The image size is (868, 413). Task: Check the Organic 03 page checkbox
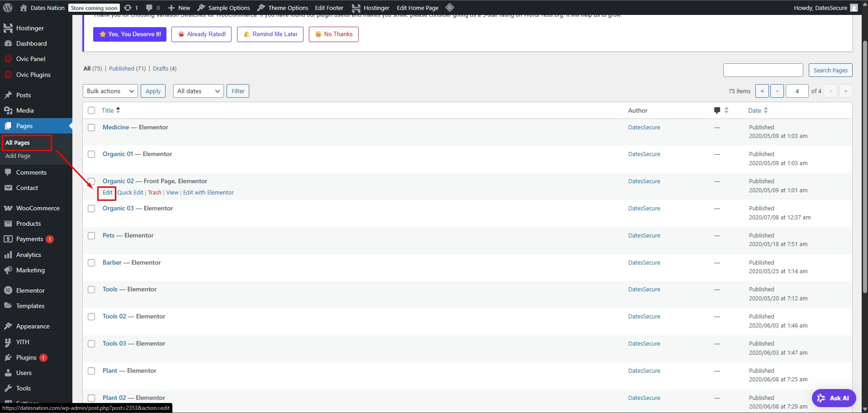click(x=91, y=209)
